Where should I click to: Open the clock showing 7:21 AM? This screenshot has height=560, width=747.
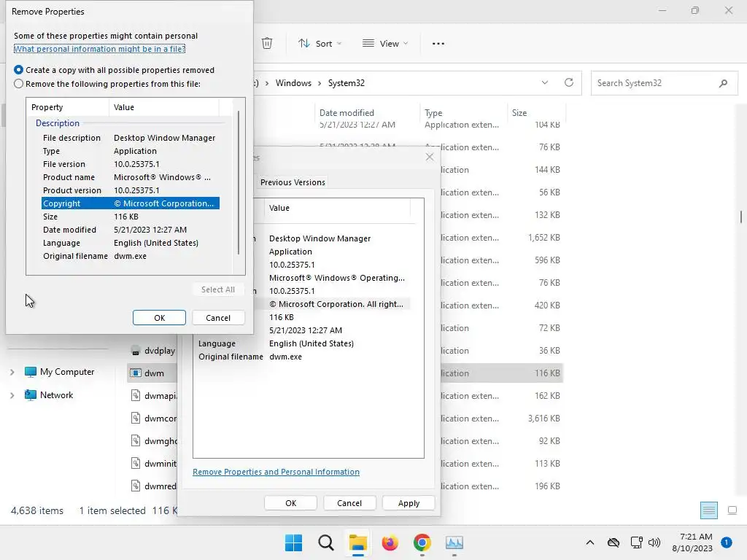(692, 542)
